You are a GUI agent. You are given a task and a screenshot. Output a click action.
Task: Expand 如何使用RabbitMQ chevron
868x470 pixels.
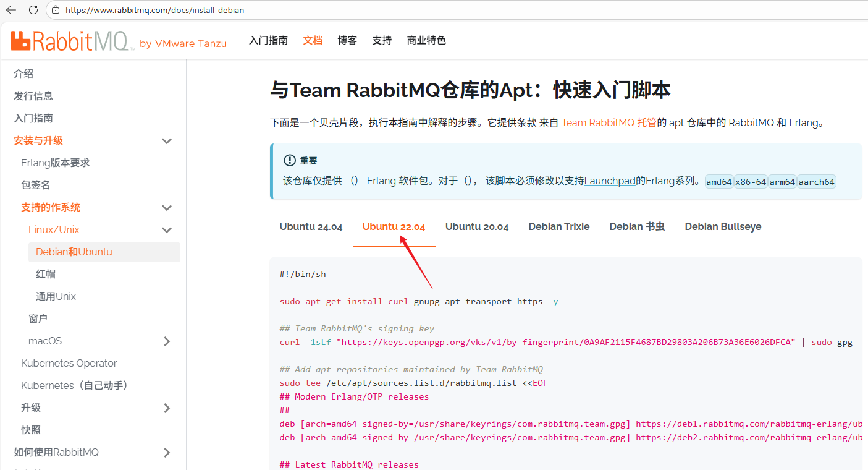pos(167,453)
